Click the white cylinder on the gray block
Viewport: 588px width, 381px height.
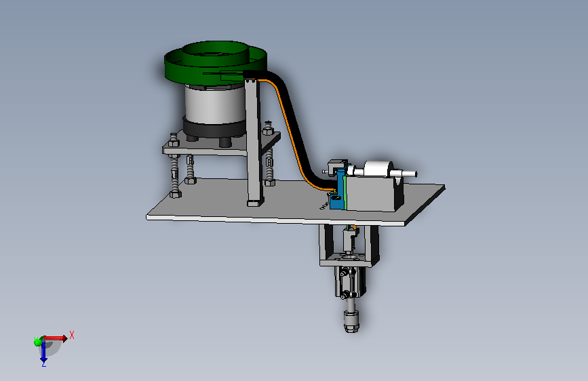tap(378, 169)
